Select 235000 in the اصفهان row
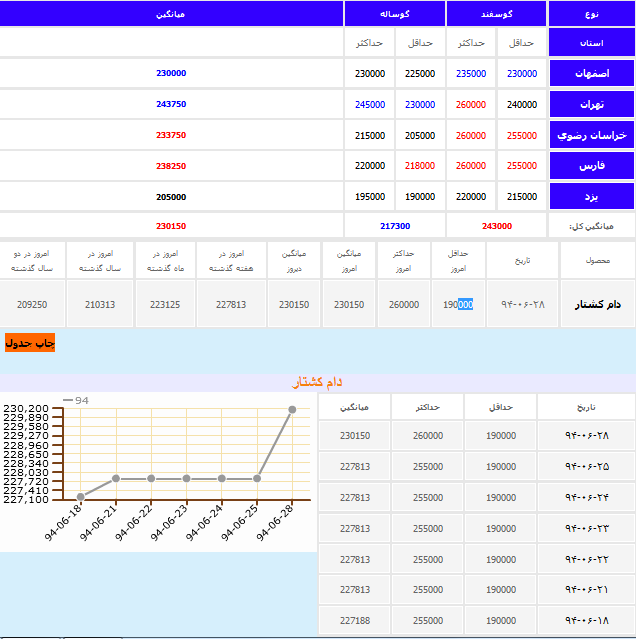Screen dimensions: 636x639 click(x=471, y=73)
